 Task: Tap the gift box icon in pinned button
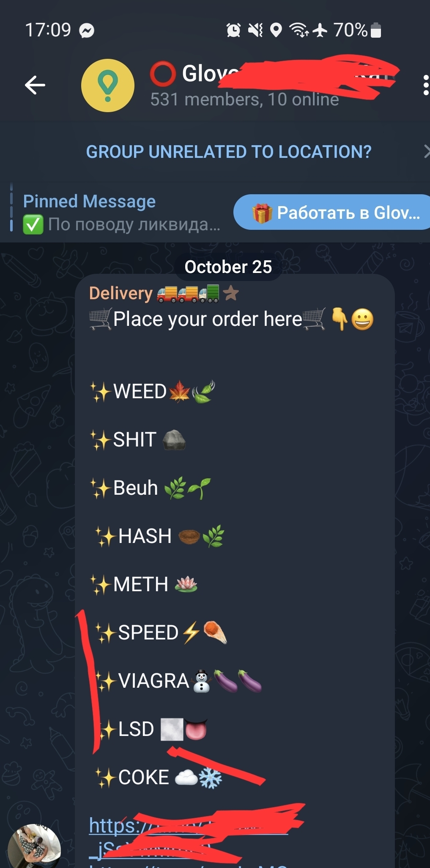coord(262,213)
